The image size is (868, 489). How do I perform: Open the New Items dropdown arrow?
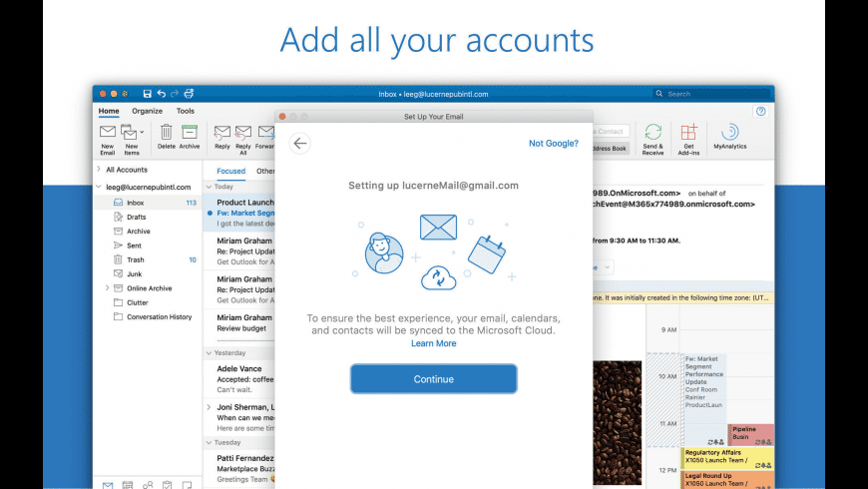(x=142, y=132)
